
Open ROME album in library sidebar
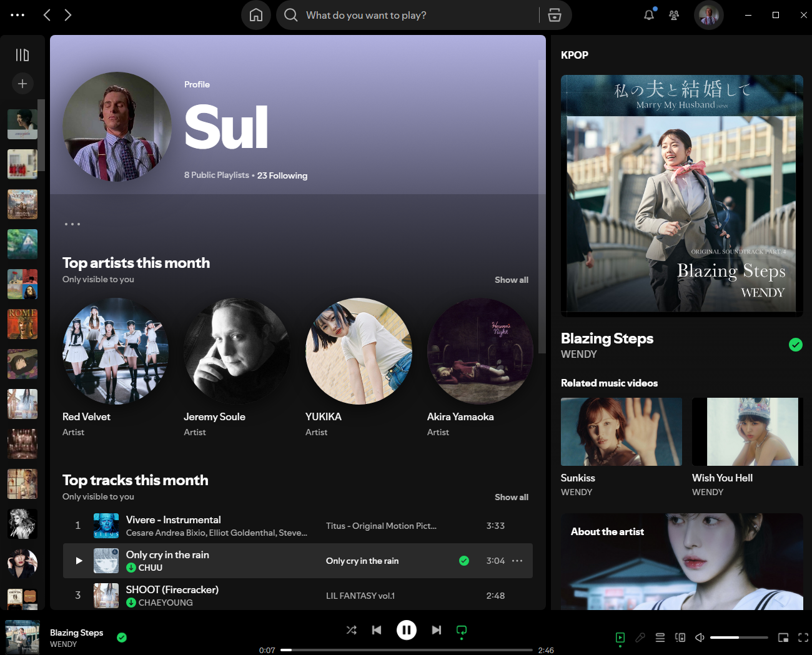[22, 324]
